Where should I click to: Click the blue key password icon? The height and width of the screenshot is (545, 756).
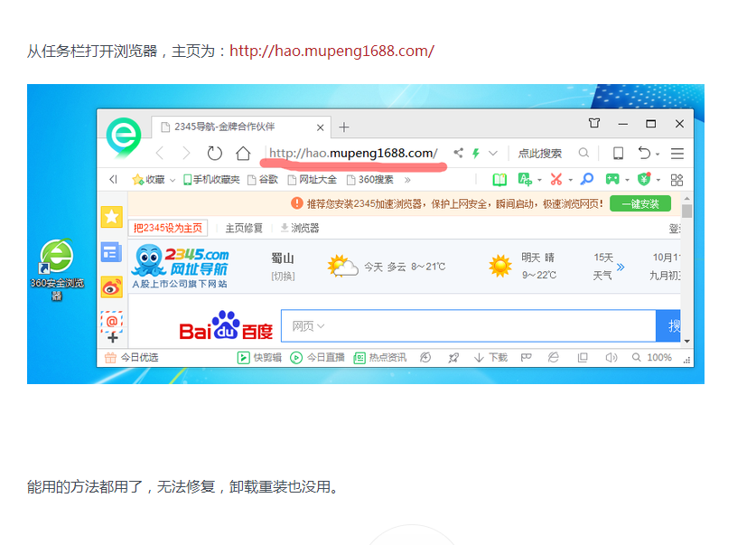click(587, 180)
